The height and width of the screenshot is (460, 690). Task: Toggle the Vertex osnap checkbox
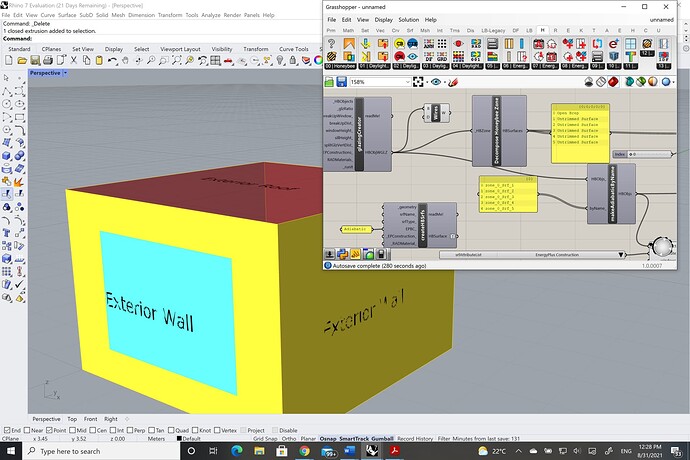tap(217, 430)
